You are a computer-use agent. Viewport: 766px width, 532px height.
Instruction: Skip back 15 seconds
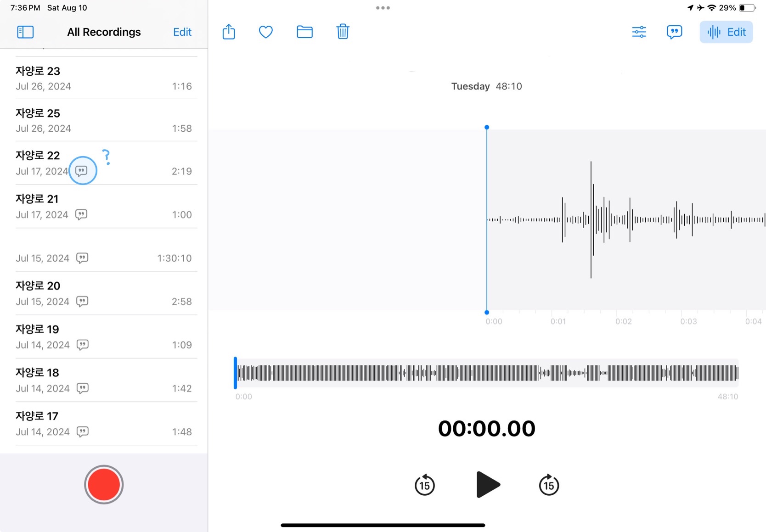coord(425,485)
